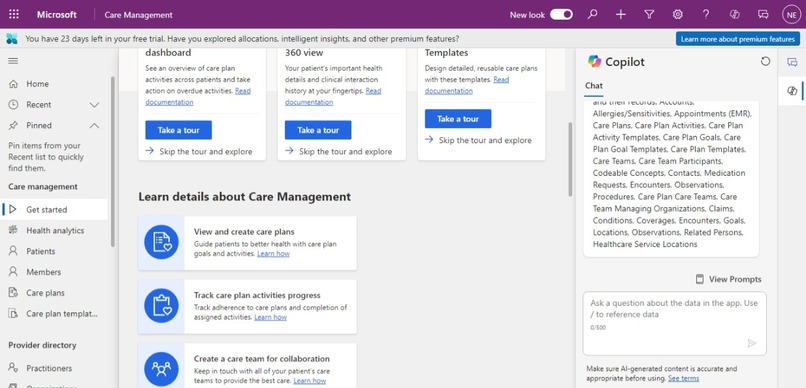Click Skip the tour under Templates card

click(479, 140)
